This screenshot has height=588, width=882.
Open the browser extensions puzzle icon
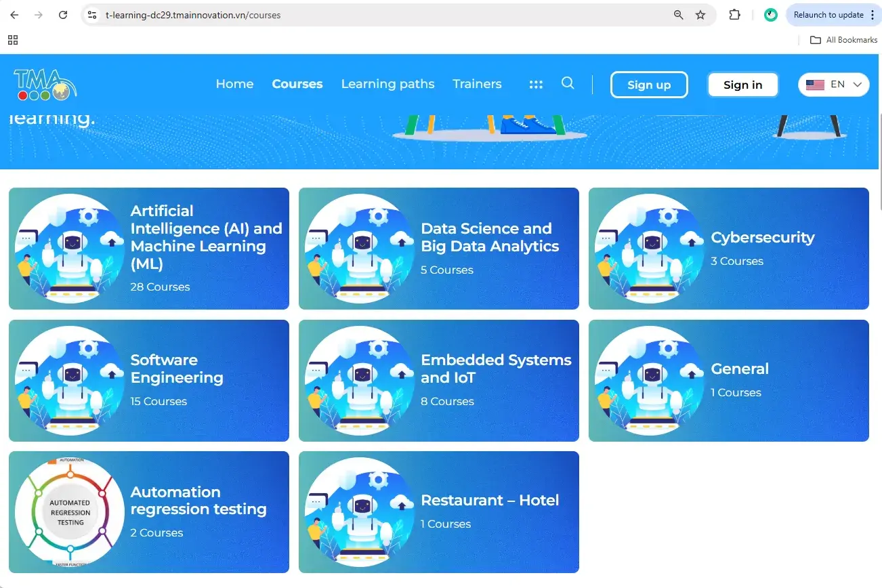pos(734,15)
